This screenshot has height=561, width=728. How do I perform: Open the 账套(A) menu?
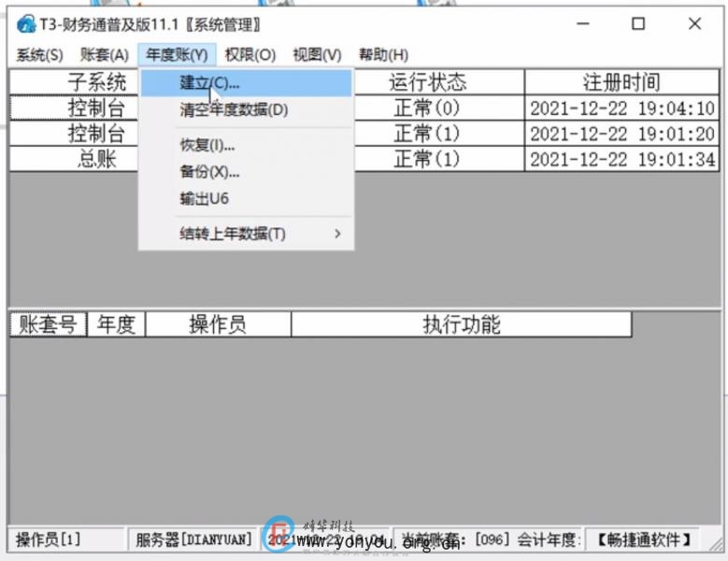pyautogui.click(x=104, y=55)
